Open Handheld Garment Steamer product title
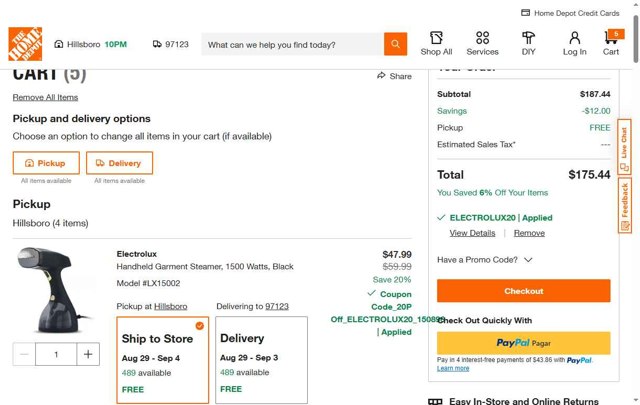 point(205,267)
